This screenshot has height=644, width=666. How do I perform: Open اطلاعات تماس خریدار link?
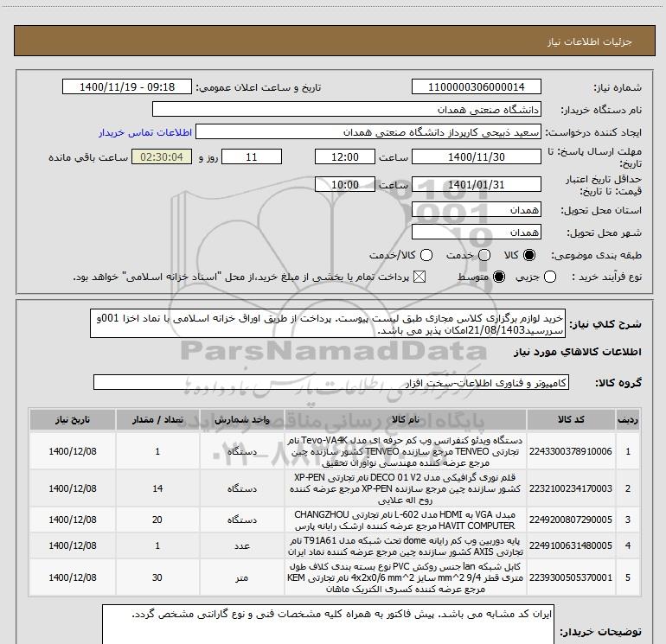coord(145,132)
